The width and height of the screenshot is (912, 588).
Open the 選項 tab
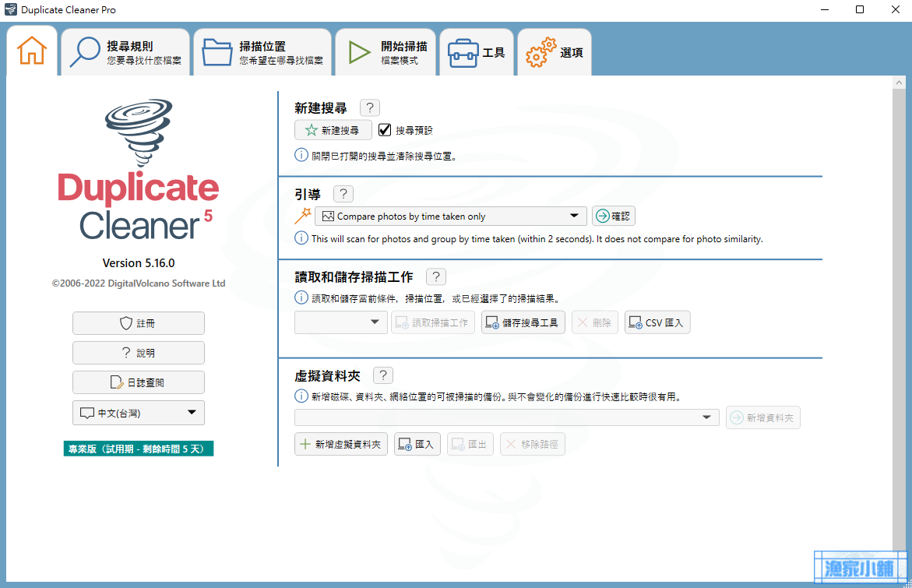coord(555,52)
